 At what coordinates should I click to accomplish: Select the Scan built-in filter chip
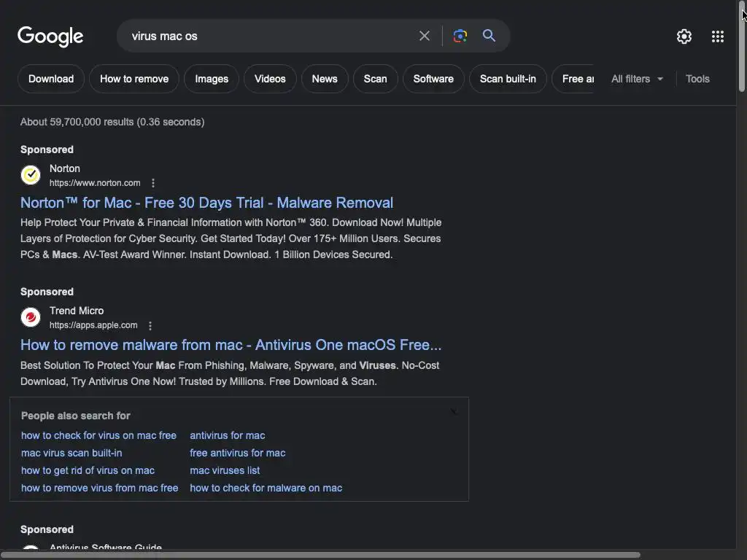[508, 79]
